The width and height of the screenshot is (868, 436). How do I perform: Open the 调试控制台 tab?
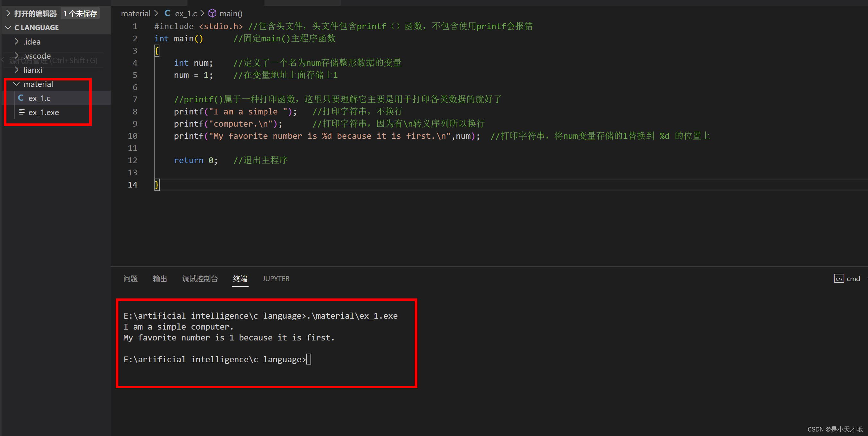(200, 279)
